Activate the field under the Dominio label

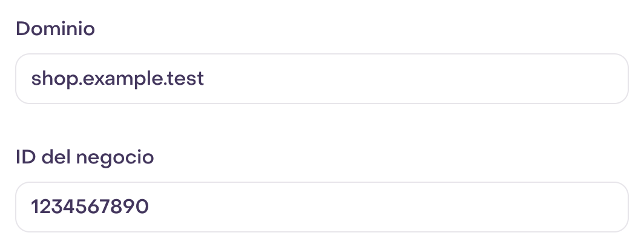[322, 79]
